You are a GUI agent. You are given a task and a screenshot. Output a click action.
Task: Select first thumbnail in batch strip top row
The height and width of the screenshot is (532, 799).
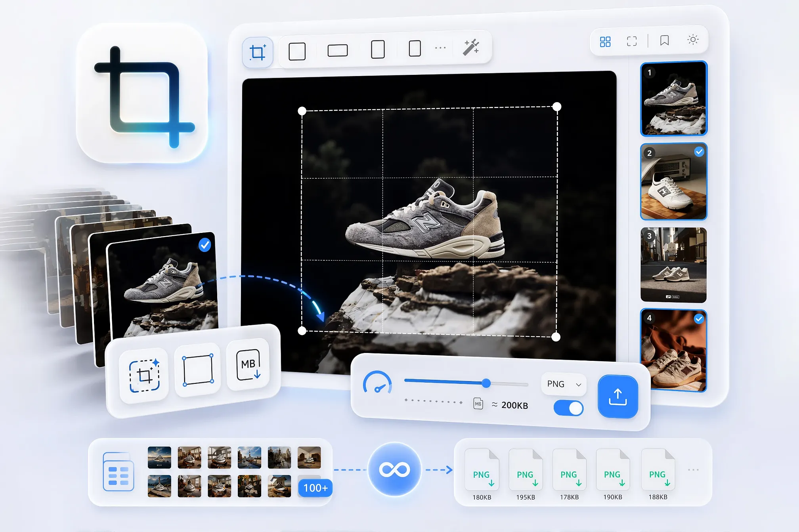[x=159, y=458]
